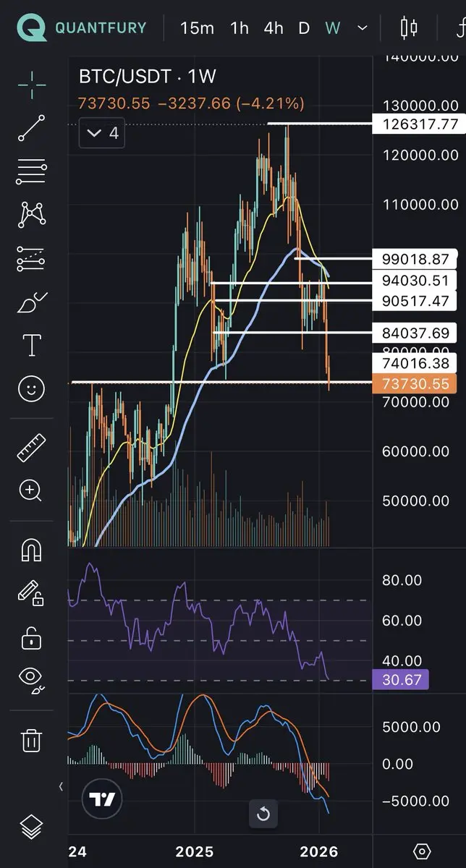Click the 2025 date axis label

(195, 851)
